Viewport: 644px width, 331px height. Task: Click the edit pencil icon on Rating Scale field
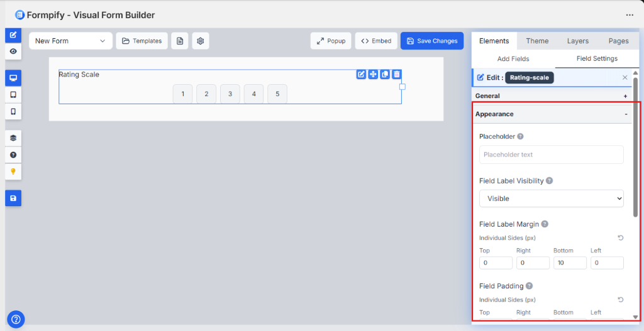pyautogui.click(x=361, y=75)
